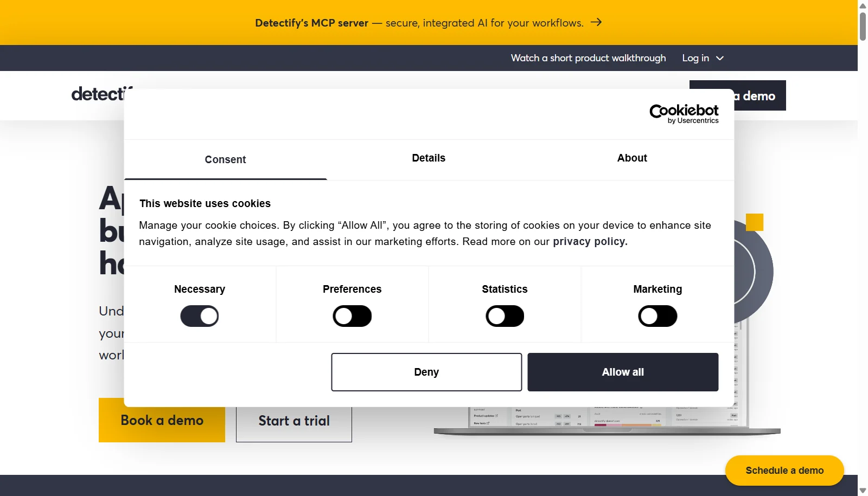The width and height of the screenshot is (868, 496).
Task: Click the Start a trial button
Action: click(x=294, y=424)
